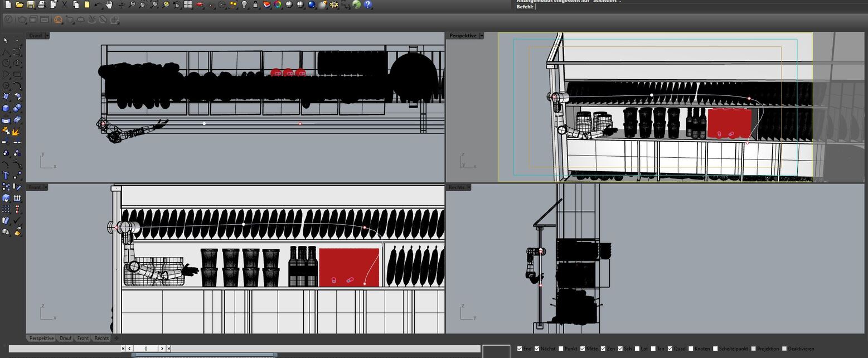Click the horizontal scrollbar at the bottom

coord(203,355)
